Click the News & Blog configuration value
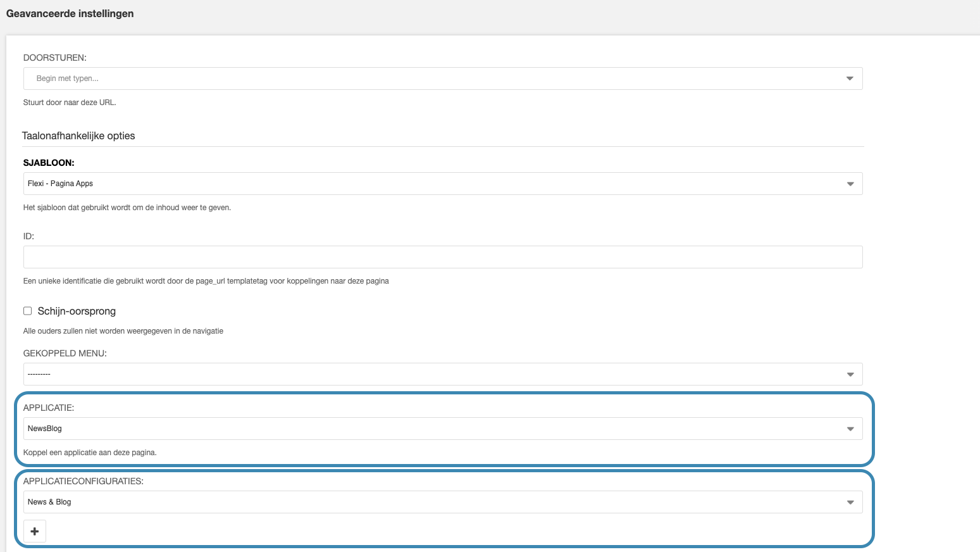This screenshot has height=552, width=980. click(49, 501)
